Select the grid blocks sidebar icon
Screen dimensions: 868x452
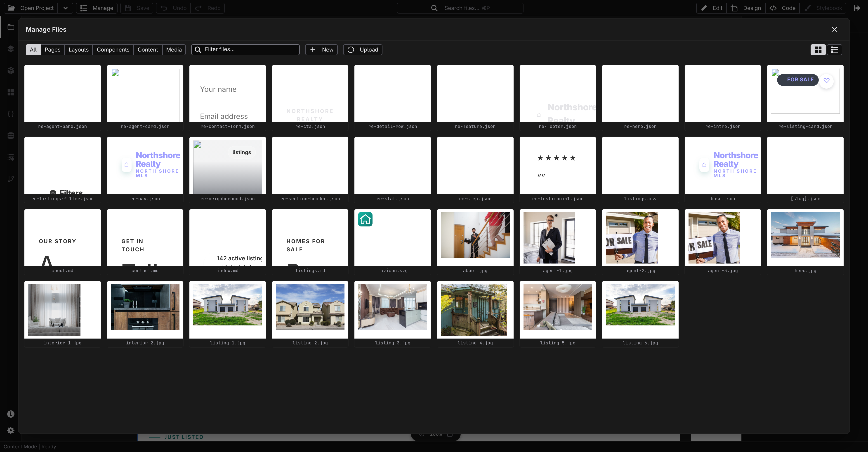(x=11, y=92)
